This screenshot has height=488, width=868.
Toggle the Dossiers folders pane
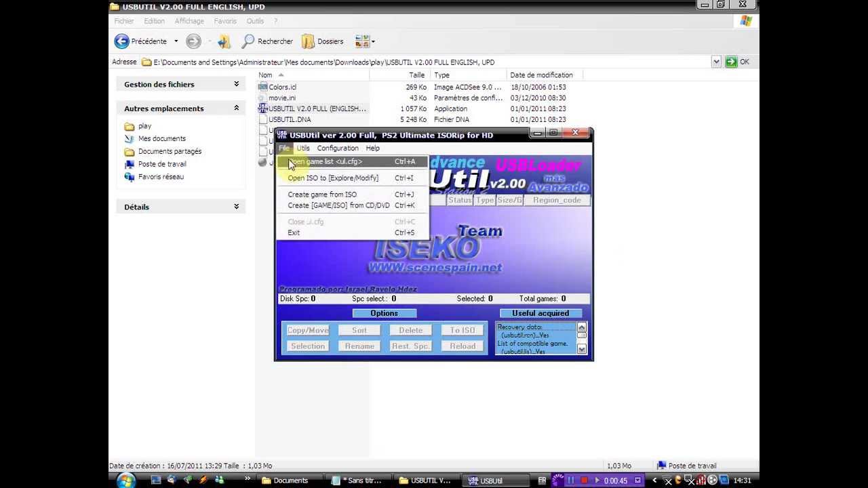[x=323, y=41]
